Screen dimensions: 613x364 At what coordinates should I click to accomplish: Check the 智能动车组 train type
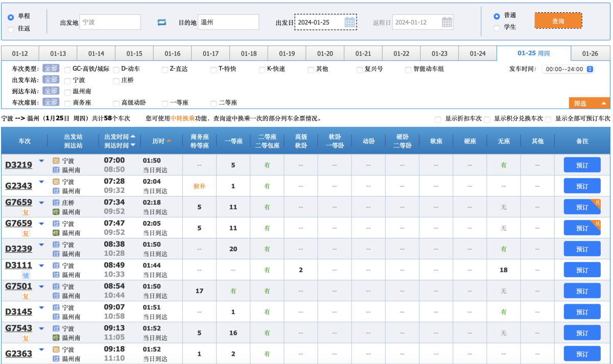pyautogui.click(x=408, y=69)
